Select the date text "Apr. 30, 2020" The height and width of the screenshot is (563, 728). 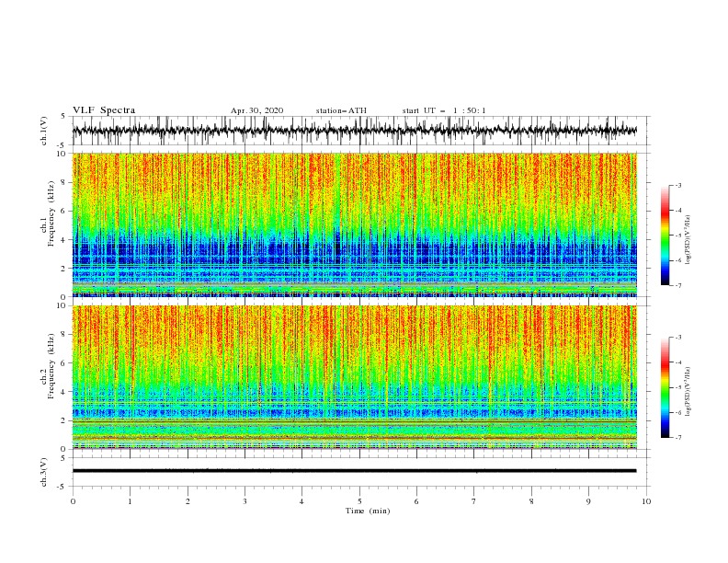pos(256,110)
